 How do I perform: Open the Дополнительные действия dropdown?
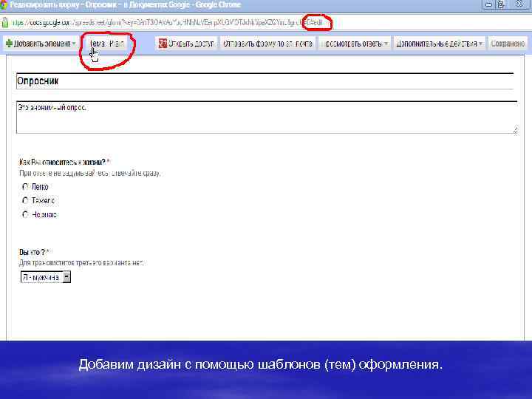point(439,44)
